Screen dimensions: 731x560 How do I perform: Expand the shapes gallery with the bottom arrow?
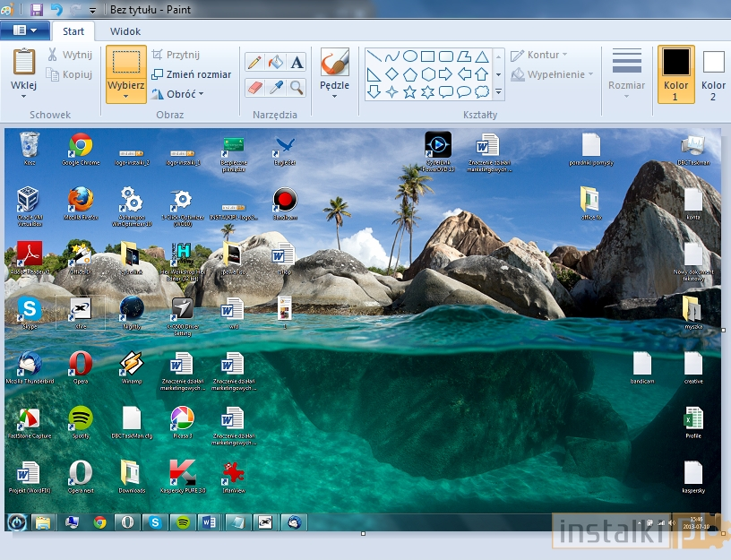(498, 92)
